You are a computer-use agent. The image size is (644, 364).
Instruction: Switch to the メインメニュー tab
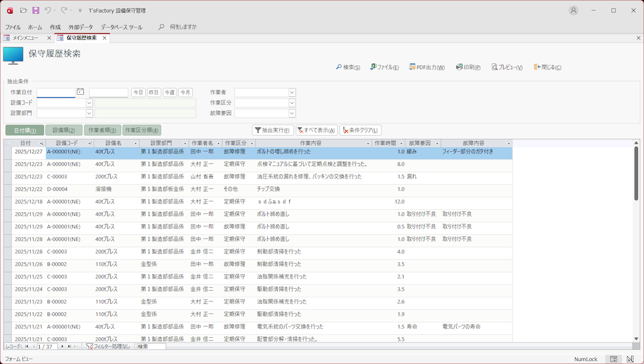click(25, 38)
